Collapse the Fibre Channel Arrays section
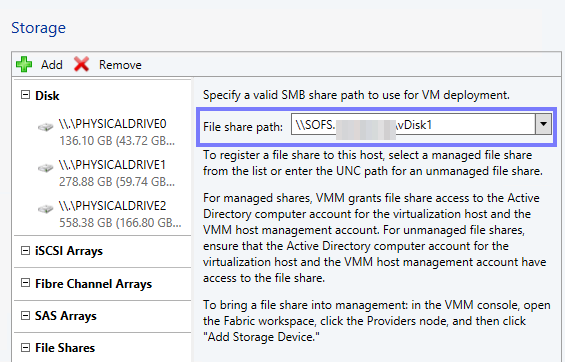The height and width of the screenshot is (362, 565). tap(25, 283)
